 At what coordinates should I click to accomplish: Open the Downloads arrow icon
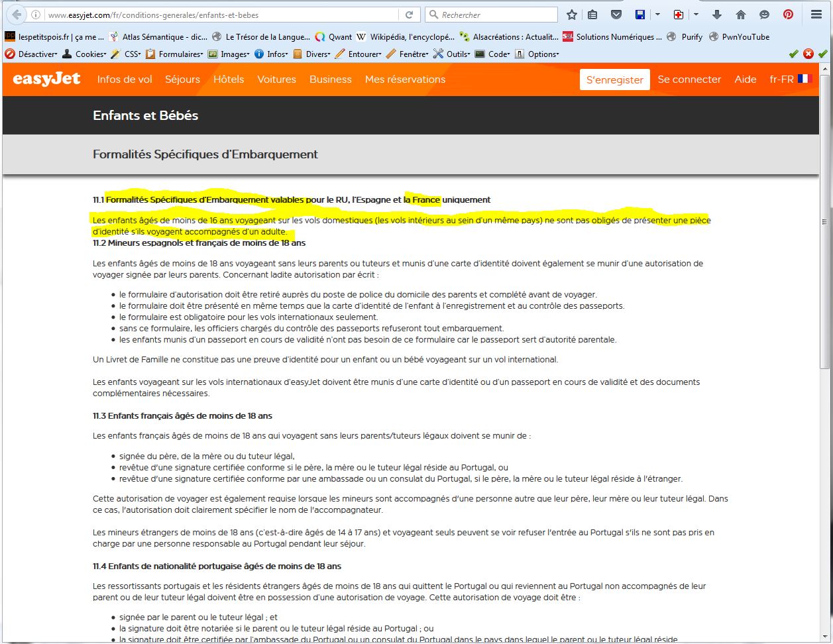point(717,15)
